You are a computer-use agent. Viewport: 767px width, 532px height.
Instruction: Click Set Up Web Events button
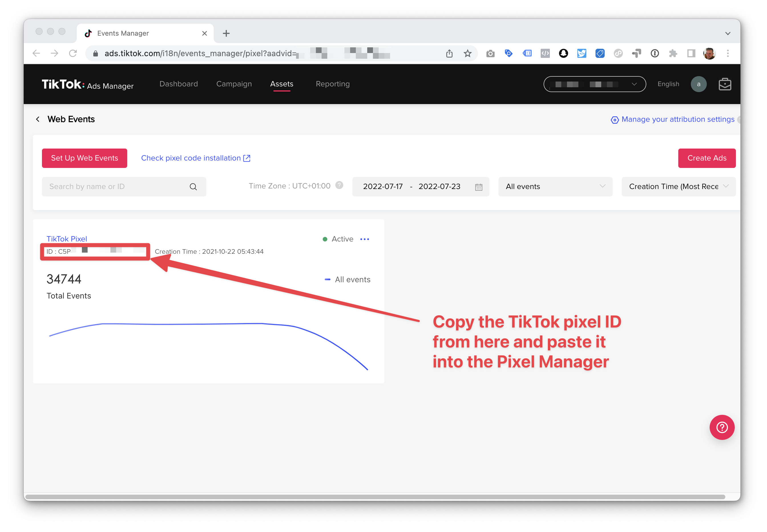pos(84,158)
